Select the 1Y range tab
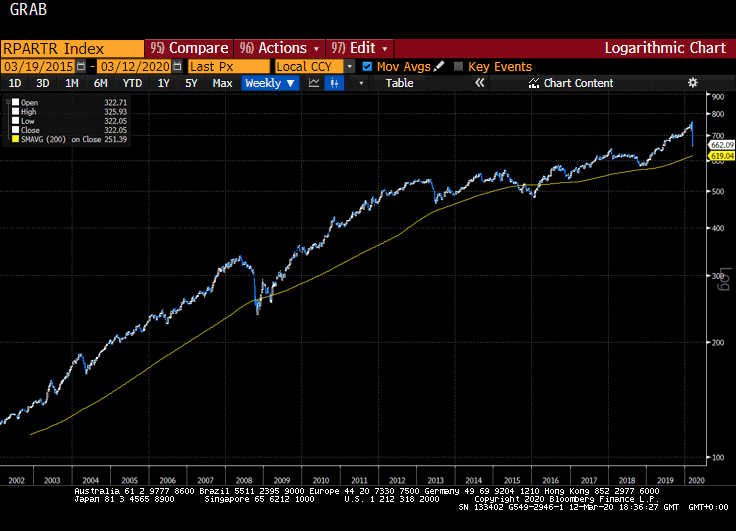Screen dimensions: 736x531 coord(163,83)
